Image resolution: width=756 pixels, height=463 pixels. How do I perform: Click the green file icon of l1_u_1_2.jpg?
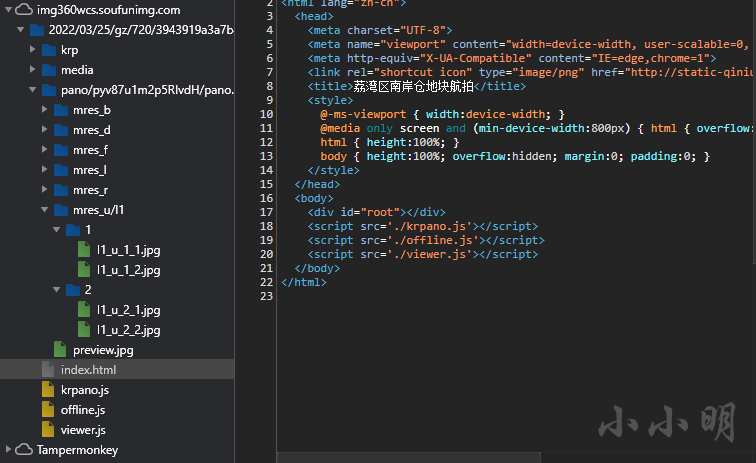pyautogui.click(x=84, y=269)
